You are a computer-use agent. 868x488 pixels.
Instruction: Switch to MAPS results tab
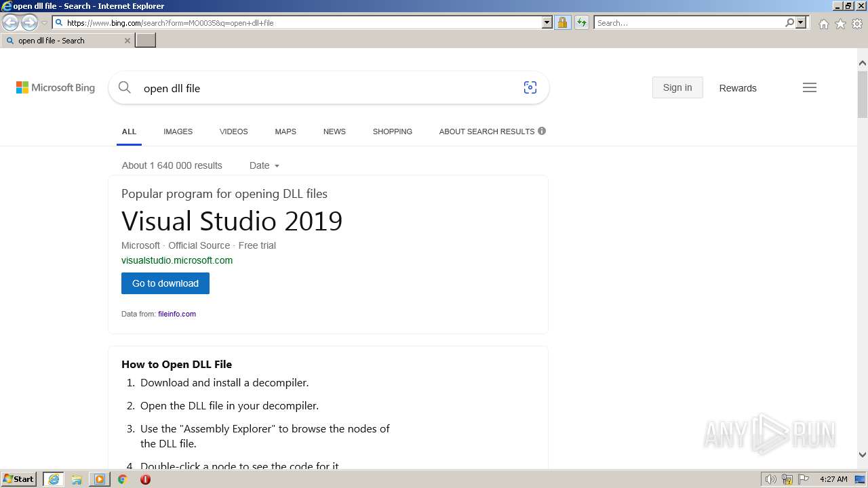point(285,131)
